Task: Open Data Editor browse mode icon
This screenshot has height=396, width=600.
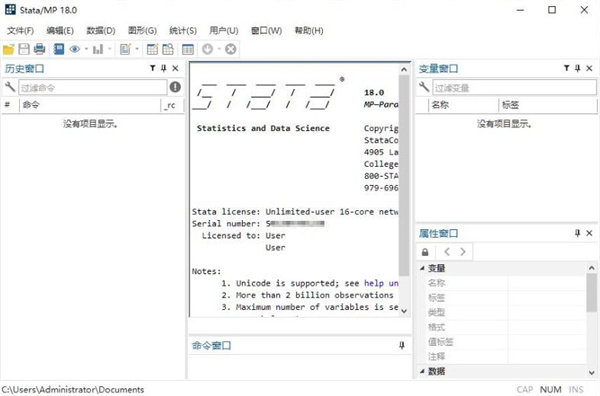Action: click(x=168, y=49)
